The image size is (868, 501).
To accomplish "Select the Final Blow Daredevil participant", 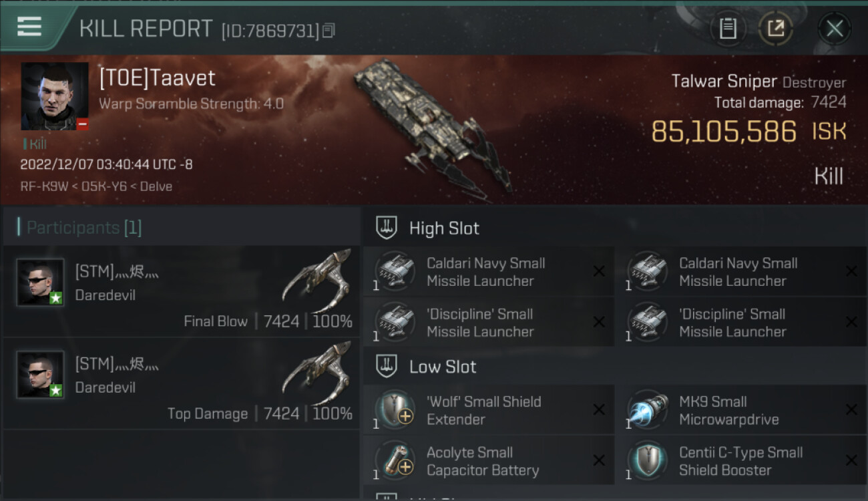I will tap(181, 291).
